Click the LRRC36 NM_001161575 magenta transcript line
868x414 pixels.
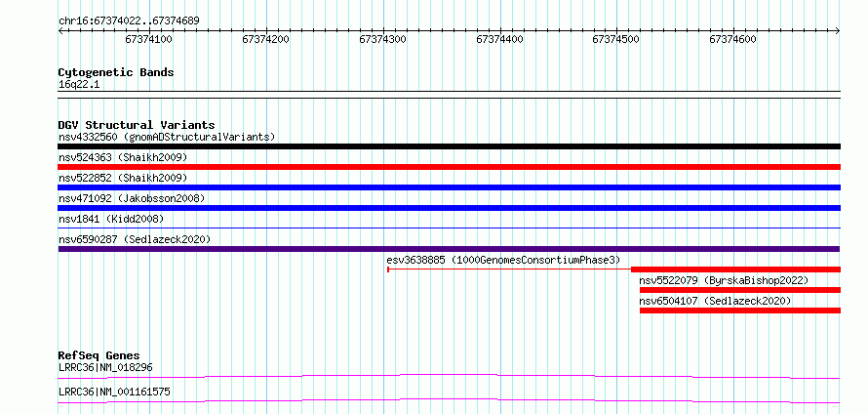pos(449,400)
